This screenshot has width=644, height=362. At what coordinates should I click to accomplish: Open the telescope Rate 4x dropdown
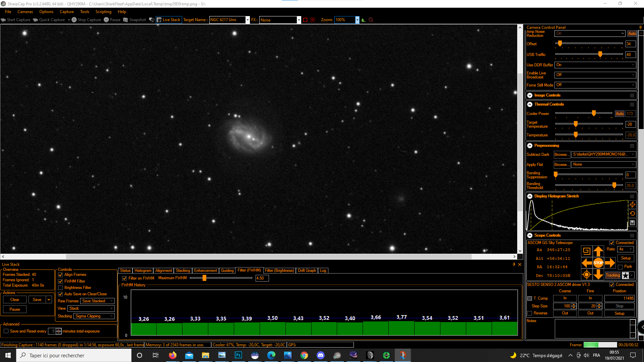626,249
